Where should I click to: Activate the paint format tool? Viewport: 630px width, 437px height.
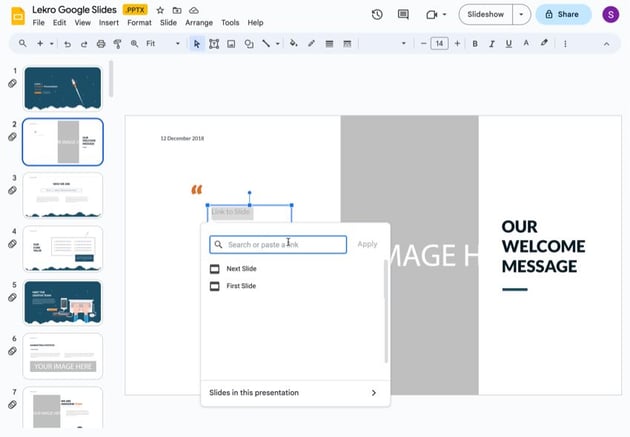117,44
